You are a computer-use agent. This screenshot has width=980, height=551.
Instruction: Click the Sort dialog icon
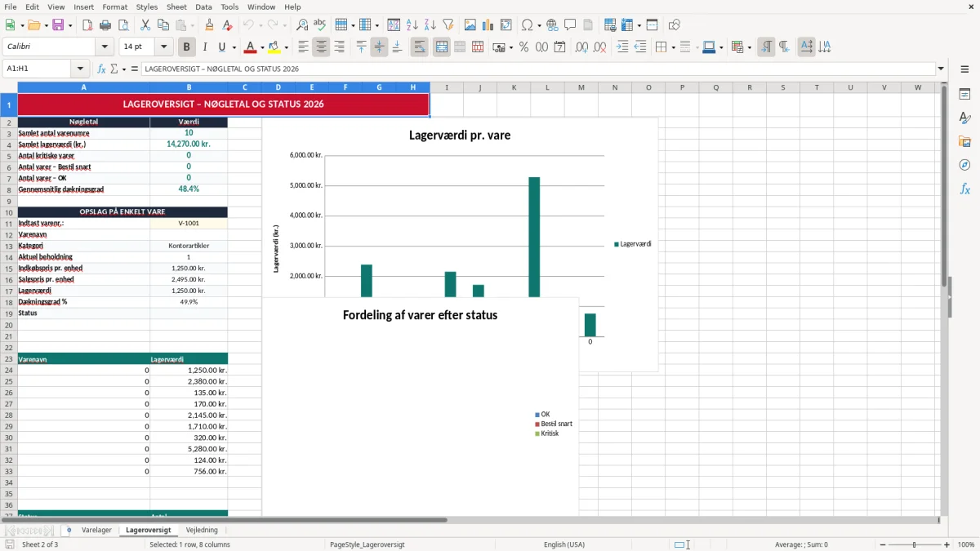point(394,25)
